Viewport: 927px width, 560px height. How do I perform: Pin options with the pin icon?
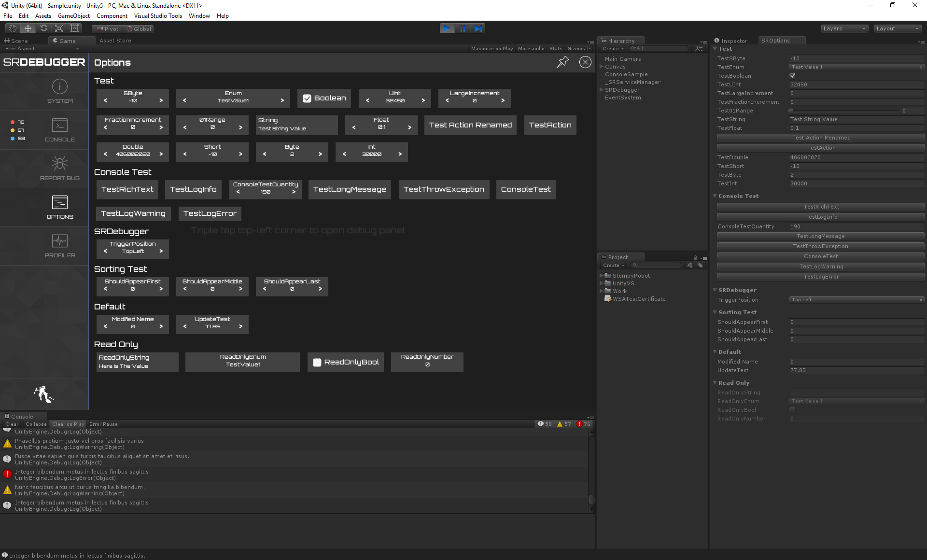(x=562, y=62)
